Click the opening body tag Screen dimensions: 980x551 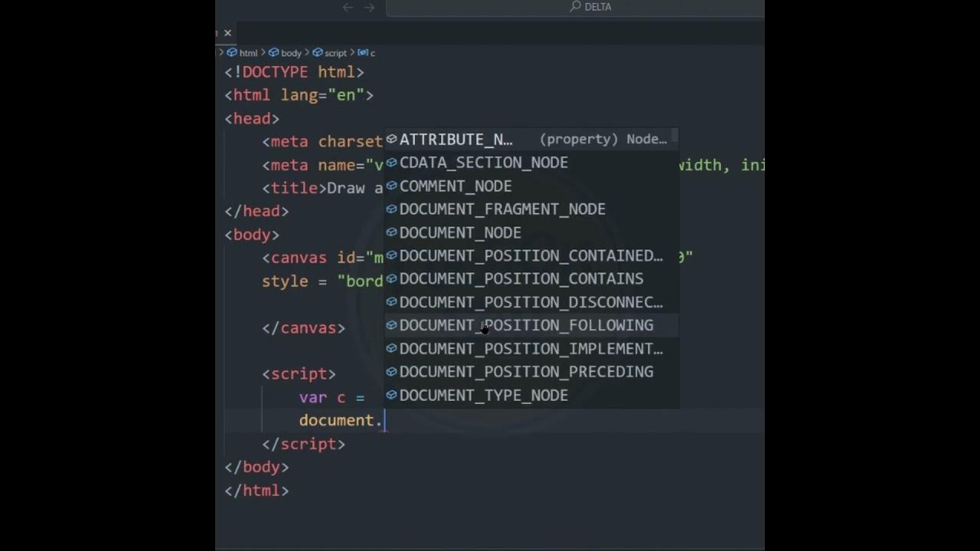[252, 235]
